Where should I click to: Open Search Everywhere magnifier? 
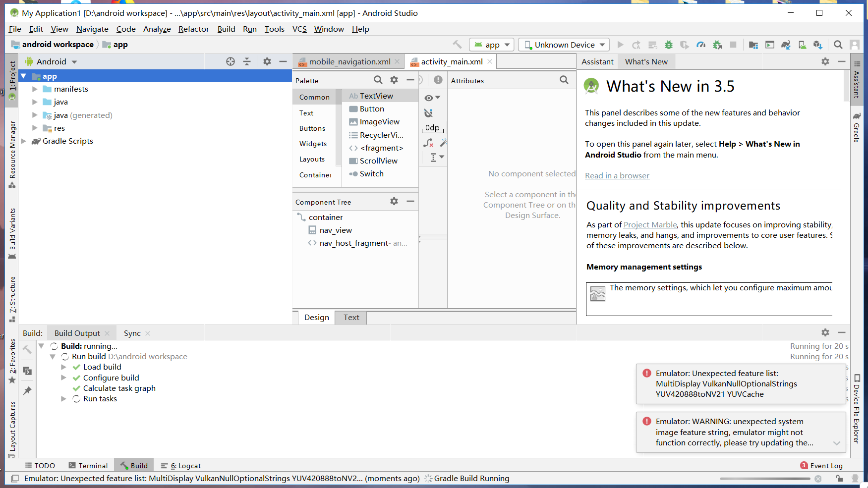[x=838, y=45]
